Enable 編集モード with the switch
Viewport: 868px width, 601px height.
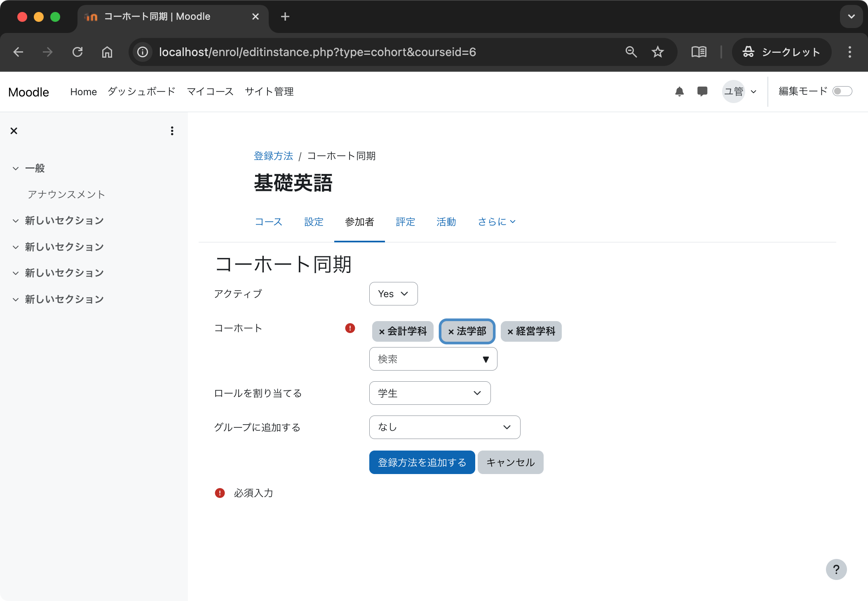pos(843,91)
